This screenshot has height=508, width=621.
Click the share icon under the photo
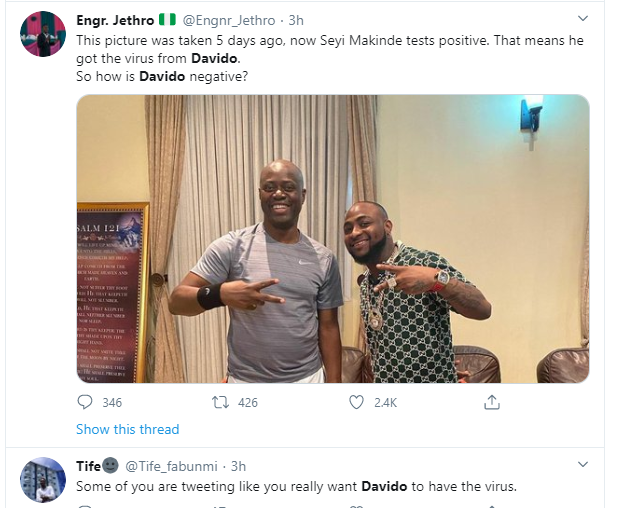491,402
